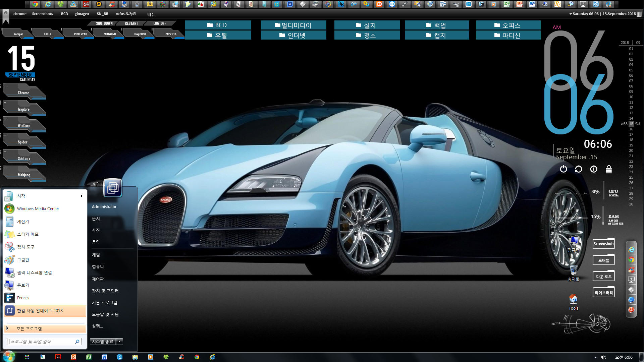
Task: Launch Word icon in the top bar
Action: tap(532, 4)
